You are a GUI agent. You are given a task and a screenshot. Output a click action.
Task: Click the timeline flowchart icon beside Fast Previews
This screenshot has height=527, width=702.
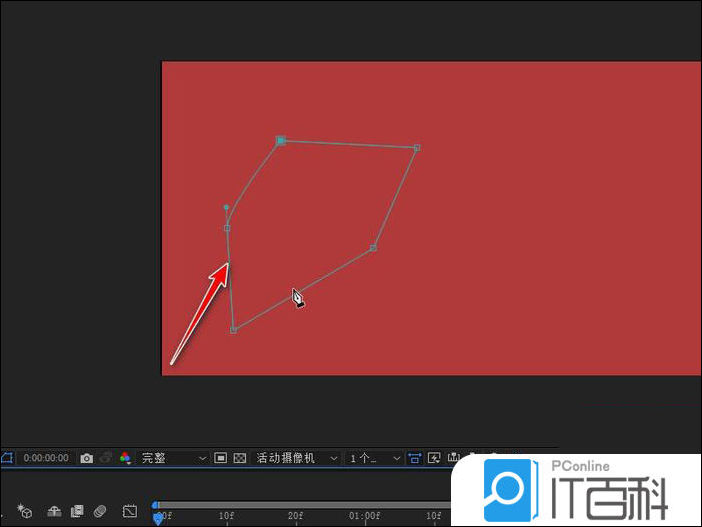click(x=453, y=458)
